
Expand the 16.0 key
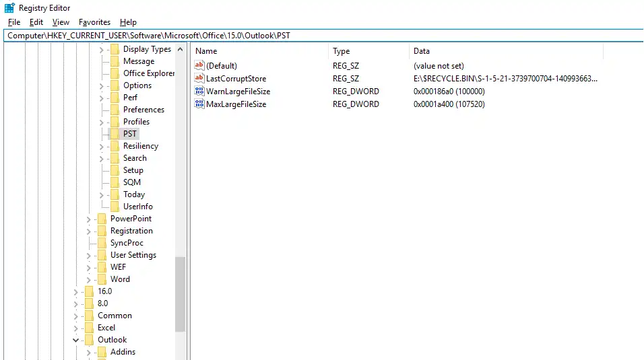(76, 292)
